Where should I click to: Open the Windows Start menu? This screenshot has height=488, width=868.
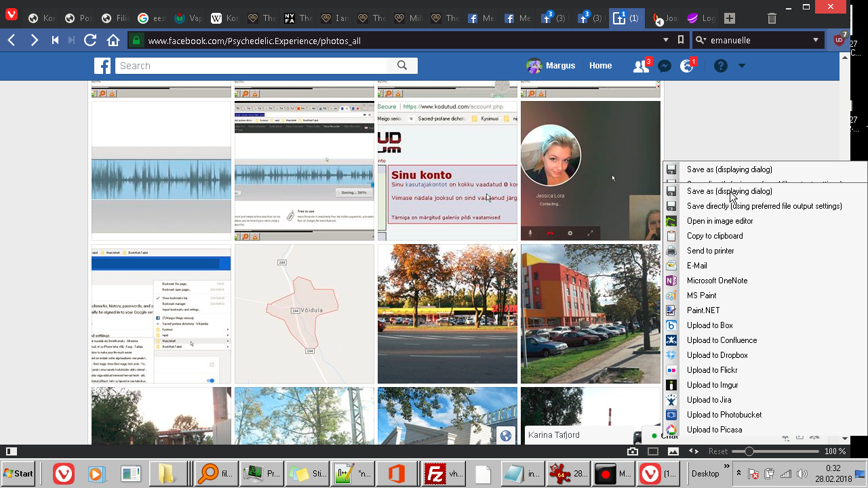point(18,474)
